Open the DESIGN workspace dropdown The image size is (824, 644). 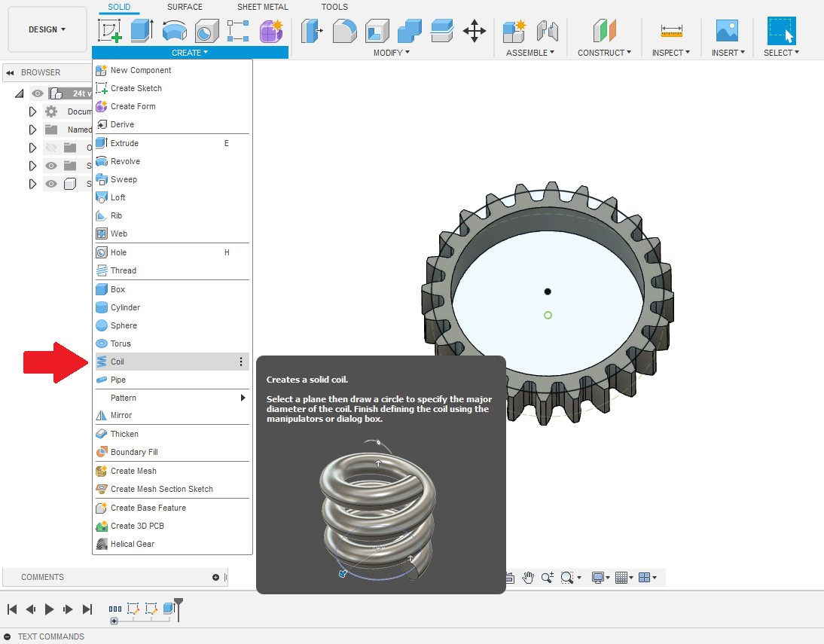coord(47,29)
